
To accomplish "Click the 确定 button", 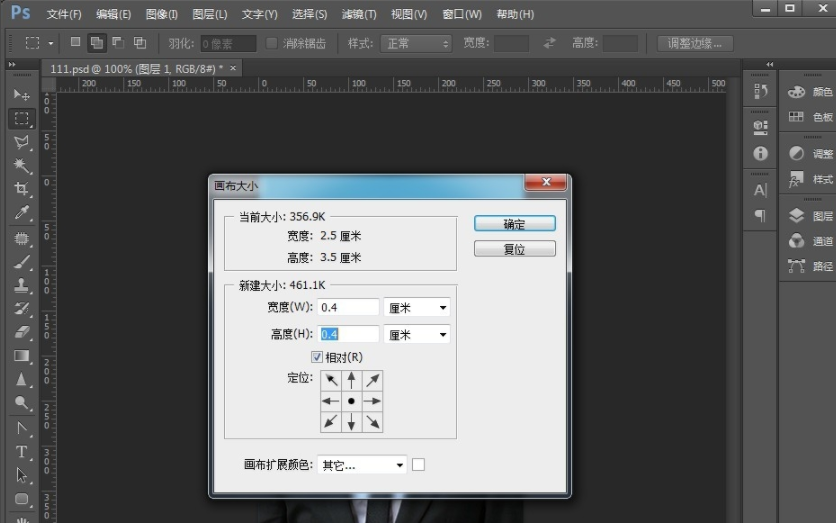I will pos(514,224).
